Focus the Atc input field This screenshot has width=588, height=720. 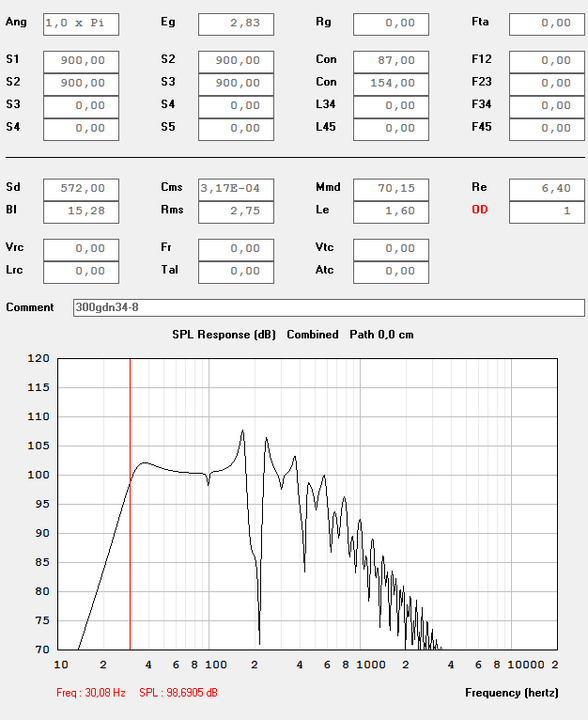391,273
